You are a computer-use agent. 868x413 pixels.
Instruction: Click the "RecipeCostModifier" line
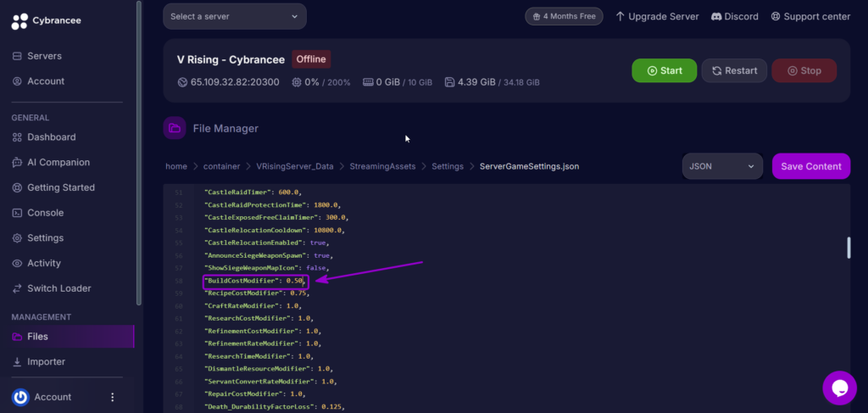pos(256,293)
